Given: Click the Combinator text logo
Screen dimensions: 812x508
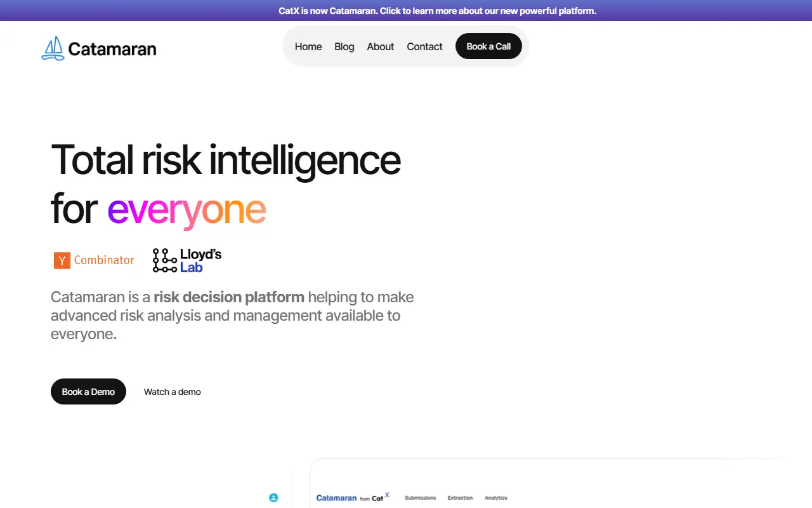Looking at the screenshot, I should tap(104, 260).
